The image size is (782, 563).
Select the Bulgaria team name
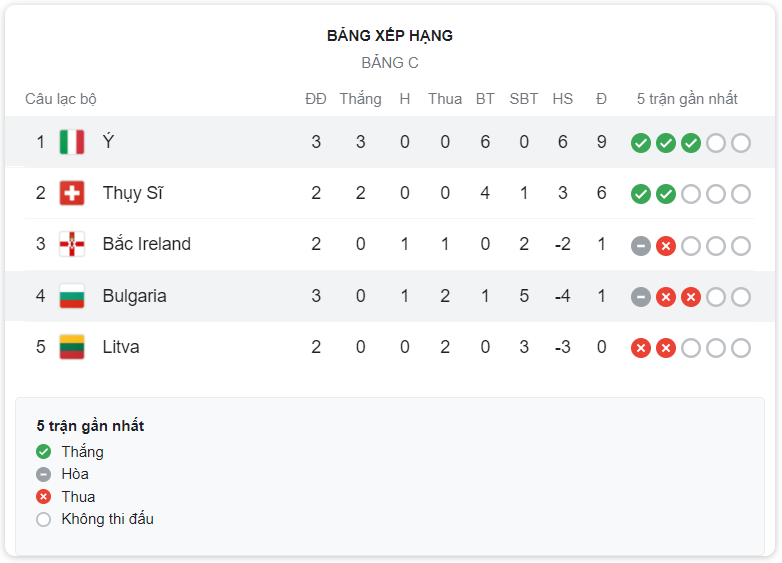click(135, 296)
